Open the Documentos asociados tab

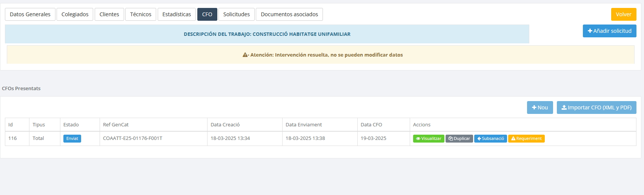pyautogui.click(x=289, y=14)
